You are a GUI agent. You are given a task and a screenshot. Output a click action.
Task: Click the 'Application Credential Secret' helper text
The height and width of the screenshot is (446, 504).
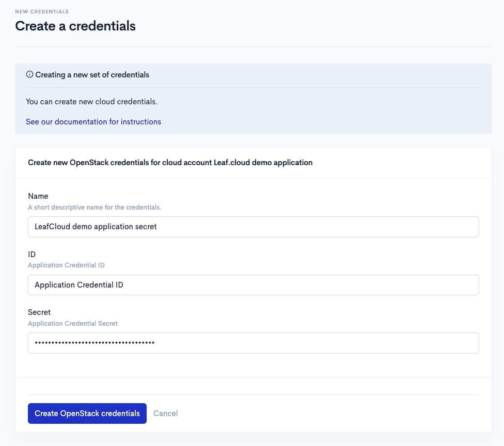point(73,323)
